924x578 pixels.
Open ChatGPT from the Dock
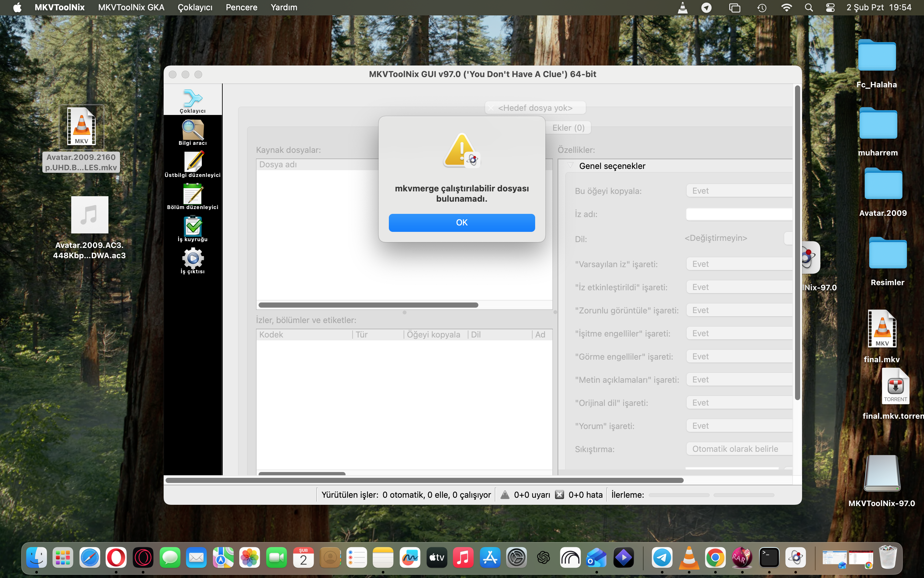click(543, 558)
